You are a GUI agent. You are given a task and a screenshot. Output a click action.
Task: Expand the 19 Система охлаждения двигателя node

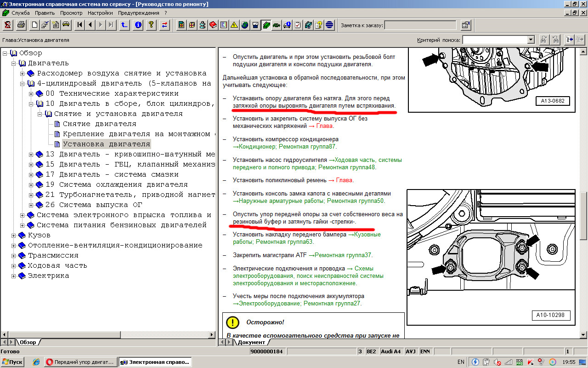[31, 184]
